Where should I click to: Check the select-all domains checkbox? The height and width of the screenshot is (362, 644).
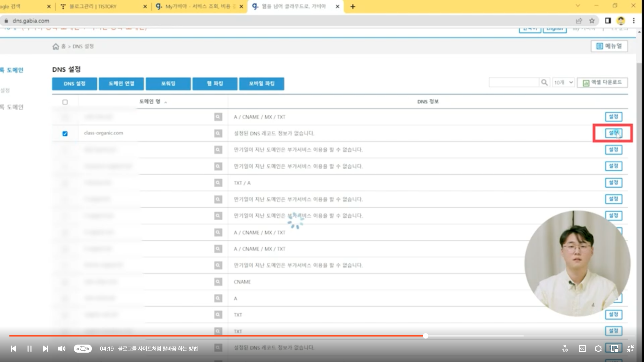click(65, 102)
